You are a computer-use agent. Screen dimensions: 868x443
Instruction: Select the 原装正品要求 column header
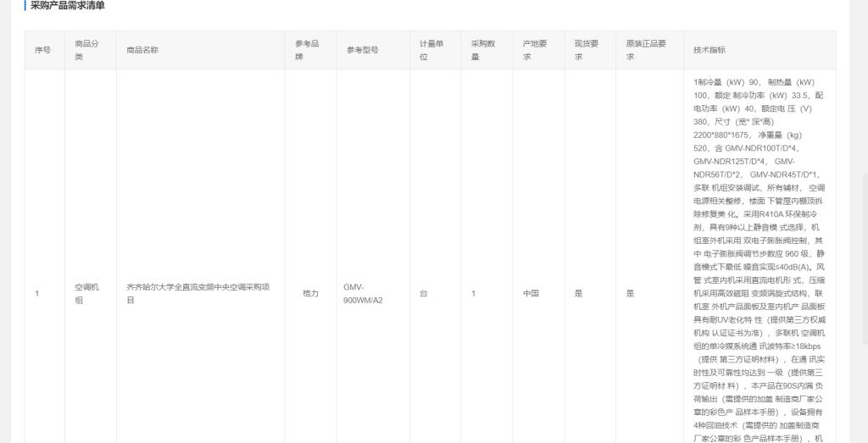point(646,50)
